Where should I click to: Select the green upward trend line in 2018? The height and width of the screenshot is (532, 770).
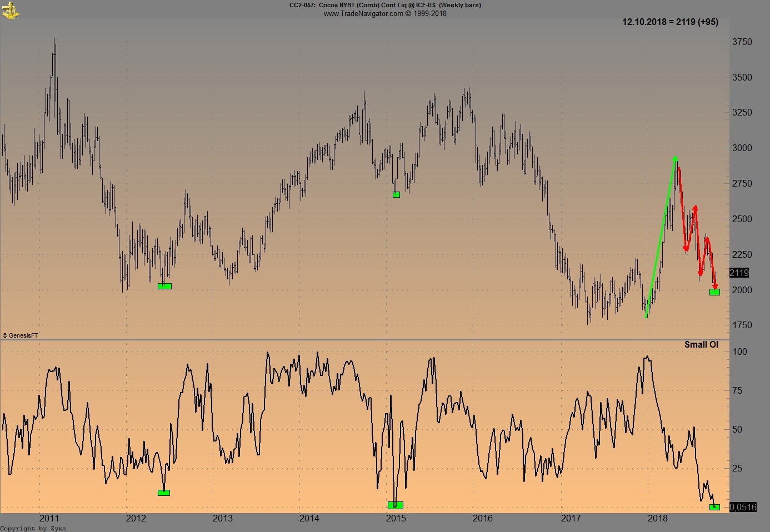click(661, 237)
